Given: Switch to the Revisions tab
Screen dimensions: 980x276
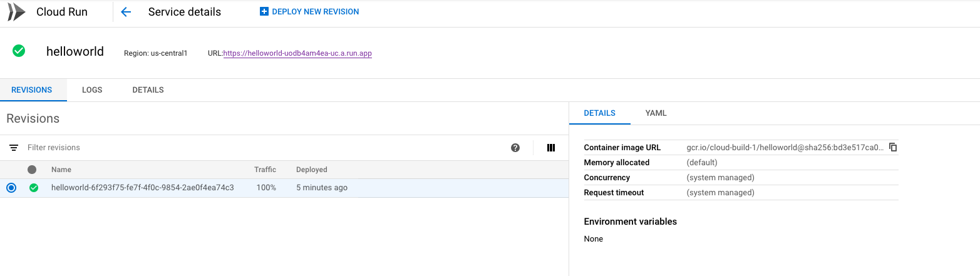Looking at the screenshot, I should (x=32, y=90).
